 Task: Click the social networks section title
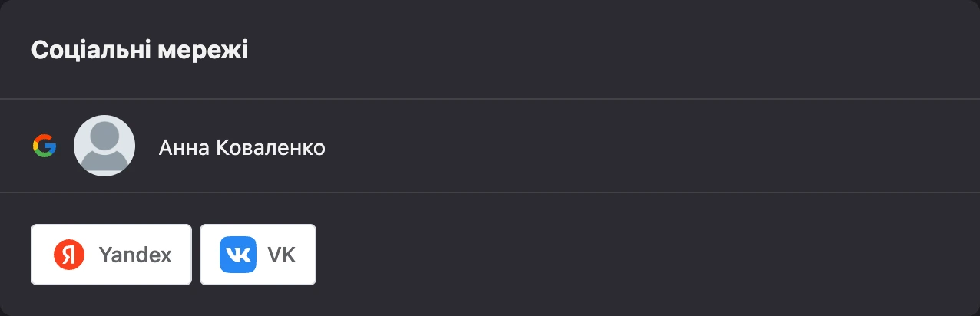click(139, 51)
